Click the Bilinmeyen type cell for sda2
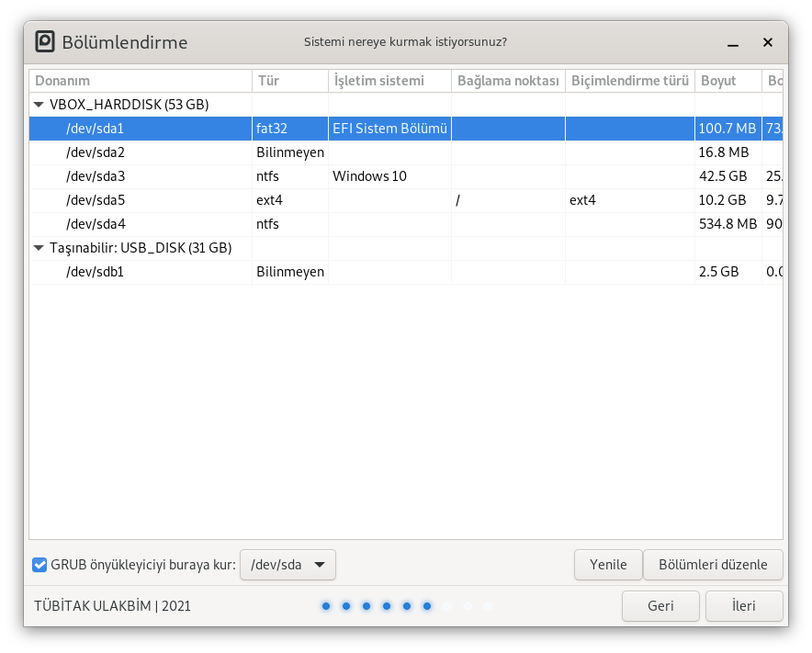This screenshot has width=812, height=653. click(290, 152)
